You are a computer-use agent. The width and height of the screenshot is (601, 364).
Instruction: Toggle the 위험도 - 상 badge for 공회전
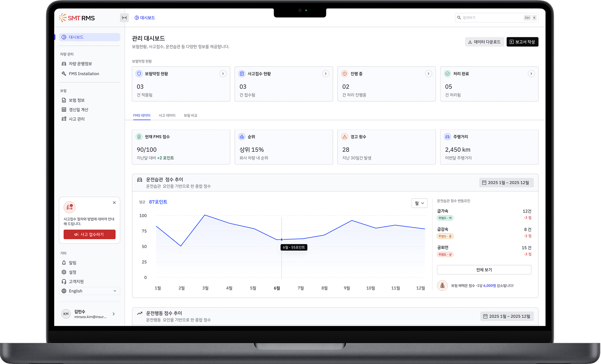(x=445, y=254)
